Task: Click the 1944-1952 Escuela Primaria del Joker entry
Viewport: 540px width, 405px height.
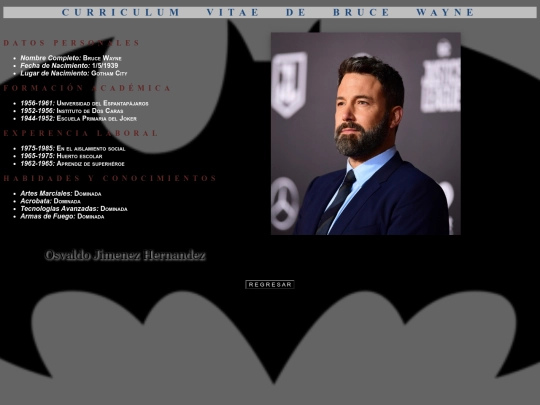Action: pos(79,118)
